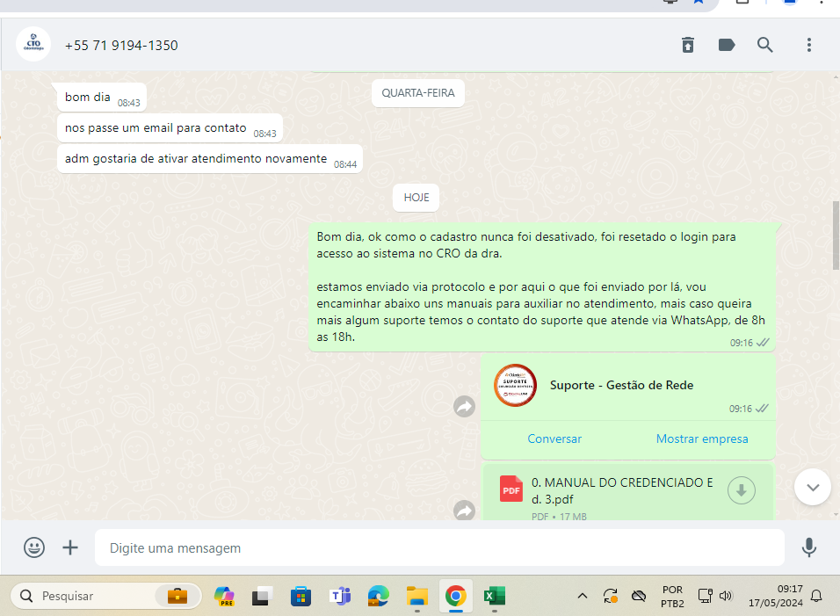Click Suporte - Gestão de Rede name

(621, 385)
